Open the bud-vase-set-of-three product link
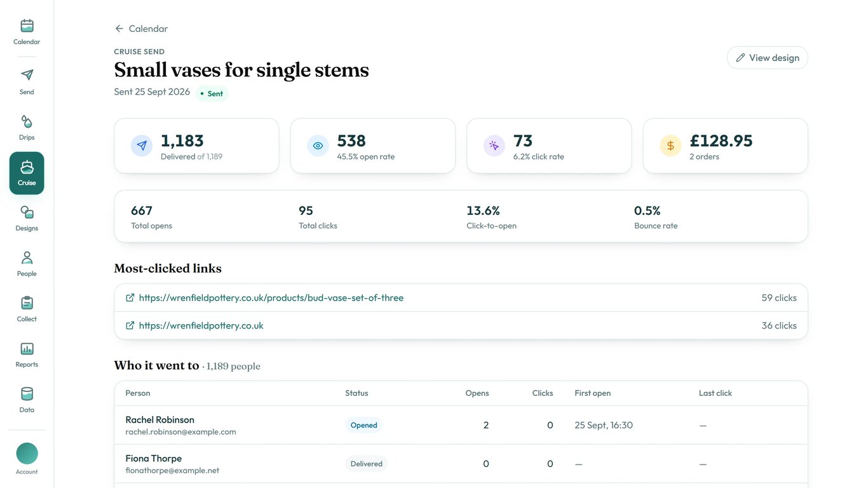This screenshot has width=868, height=488. point(271,297)
